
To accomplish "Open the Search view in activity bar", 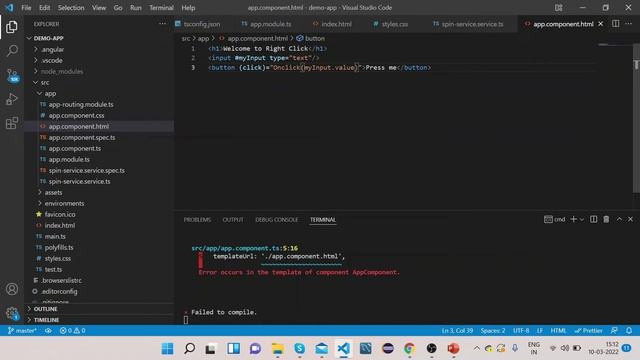I will 12,51.
